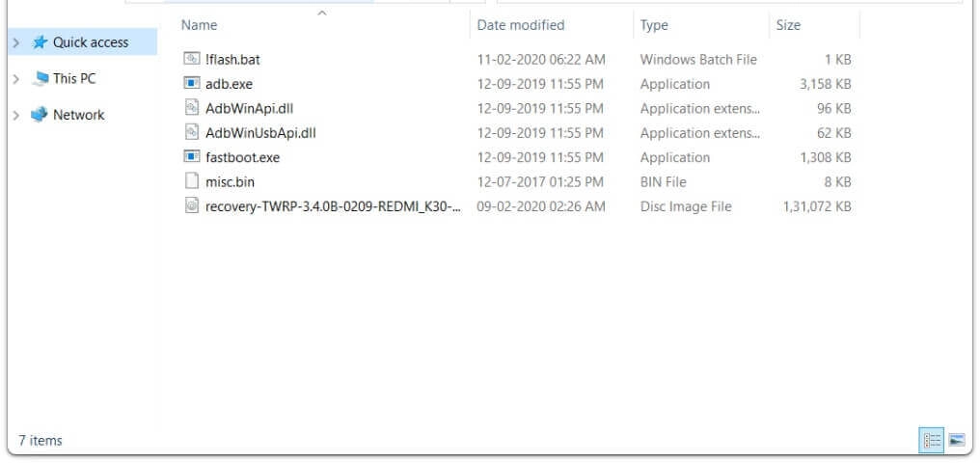Select the AdbWinUsbApi.dll file icon

pyautogui.click(x=191, y=133)
